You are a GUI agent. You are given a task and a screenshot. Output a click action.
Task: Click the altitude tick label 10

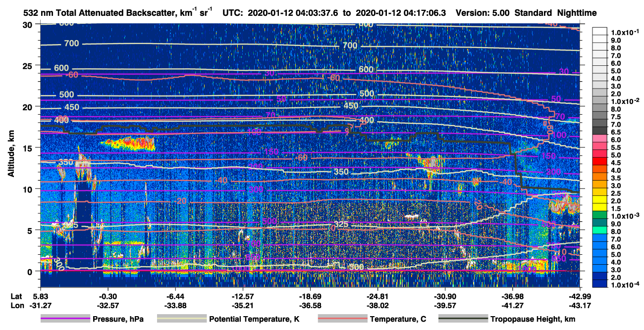[x=28, y=189]
